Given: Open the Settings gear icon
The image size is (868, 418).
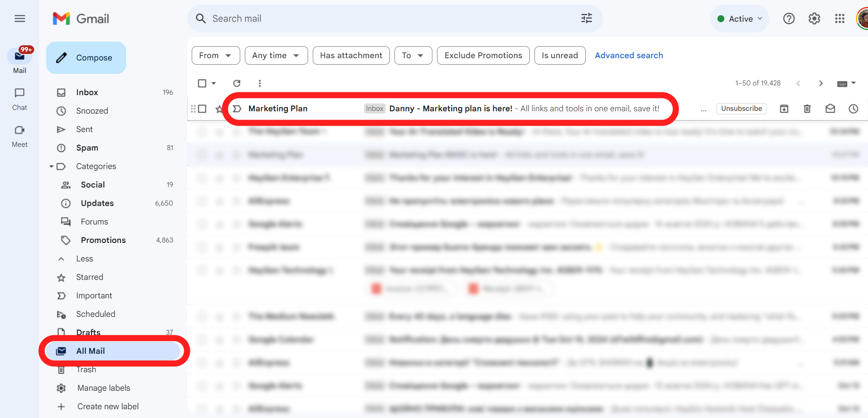Looking at the screenshot, I should (814, 18).
